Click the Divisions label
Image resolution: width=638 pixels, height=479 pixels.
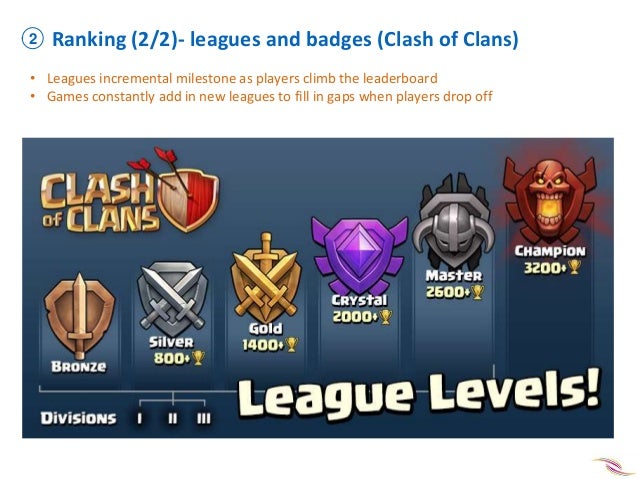[x=79, y=418]
